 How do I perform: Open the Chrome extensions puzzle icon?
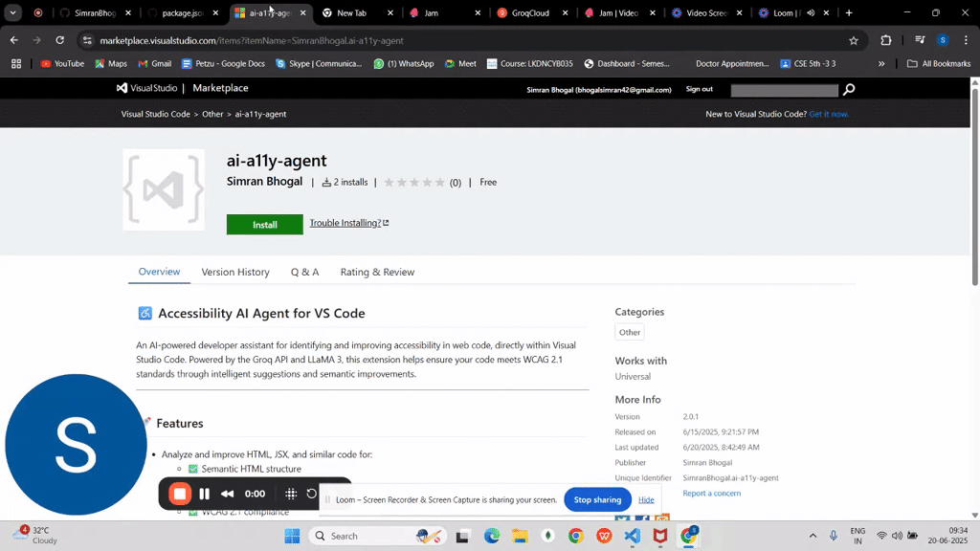(885, 40)
